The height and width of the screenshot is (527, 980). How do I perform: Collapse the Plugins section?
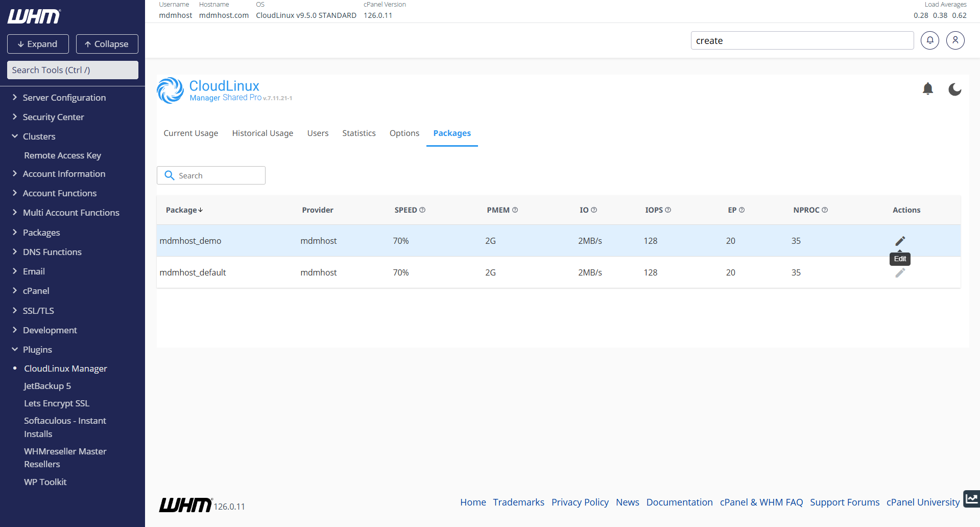click(x=37, y=350)
